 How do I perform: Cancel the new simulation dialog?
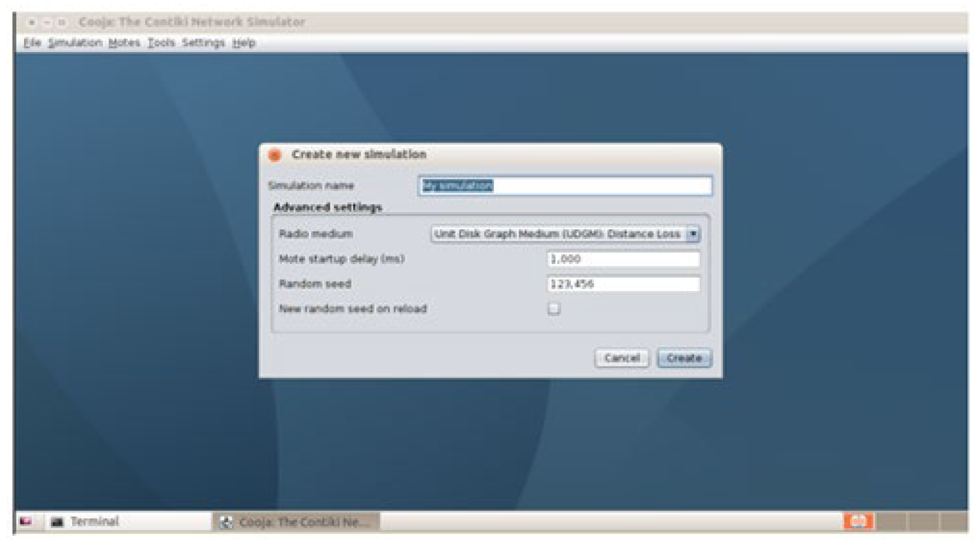tap(622, 358)
